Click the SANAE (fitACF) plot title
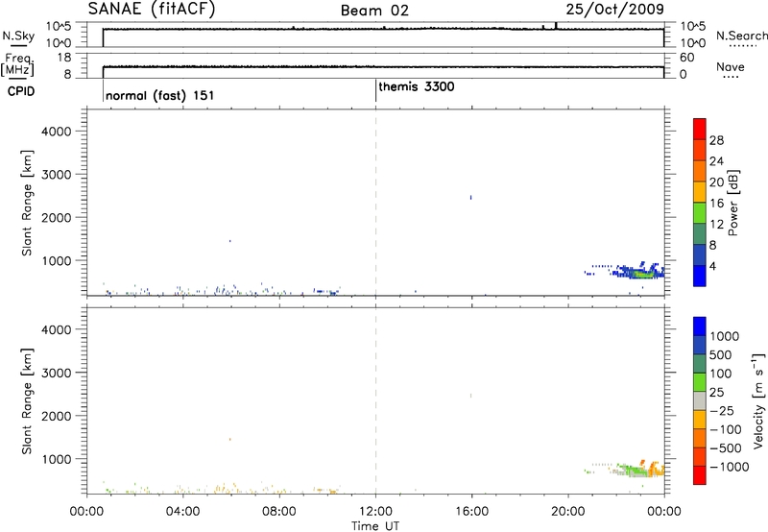This screenshot has width=768, height=532. point(152,9)
